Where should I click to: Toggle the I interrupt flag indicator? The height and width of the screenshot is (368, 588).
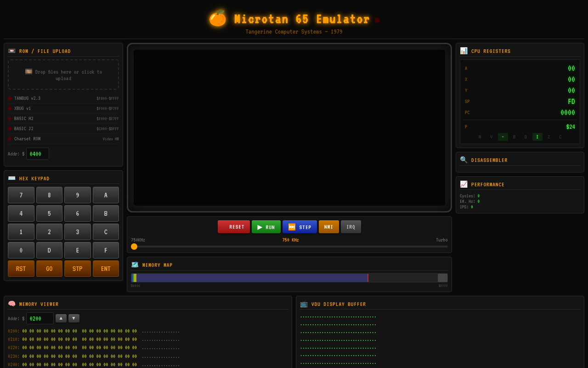click(x=537, y=137)
